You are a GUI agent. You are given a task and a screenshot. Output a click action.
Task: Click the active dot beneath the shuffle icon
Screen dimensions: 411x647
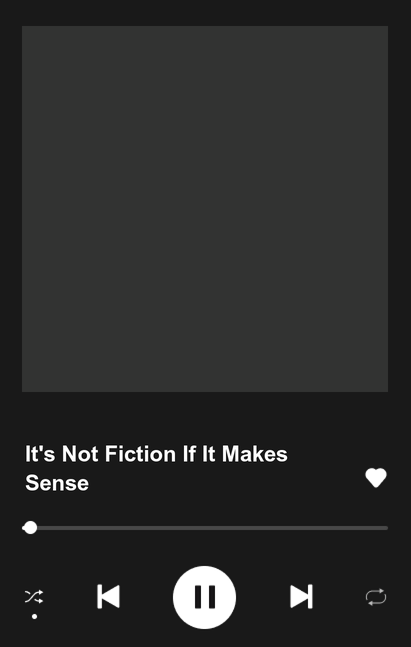point(35,616)
